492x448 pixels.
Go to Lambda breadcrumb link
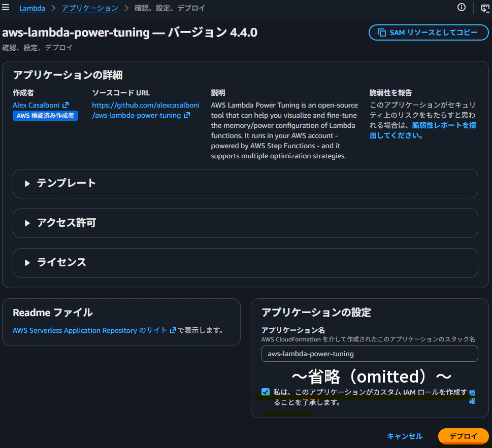click(x=32, y=8)
